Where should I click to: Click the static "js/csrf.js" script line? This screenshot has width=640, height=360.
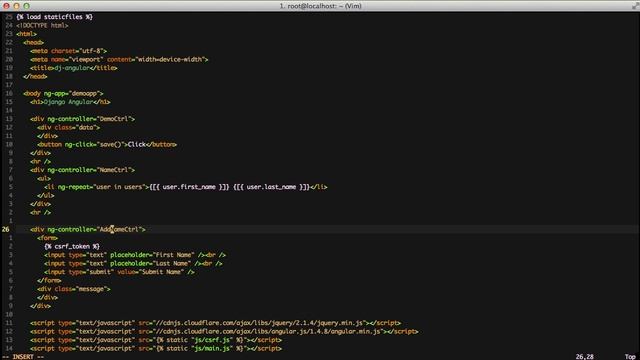pyautogui.click(x=156, y=340)
